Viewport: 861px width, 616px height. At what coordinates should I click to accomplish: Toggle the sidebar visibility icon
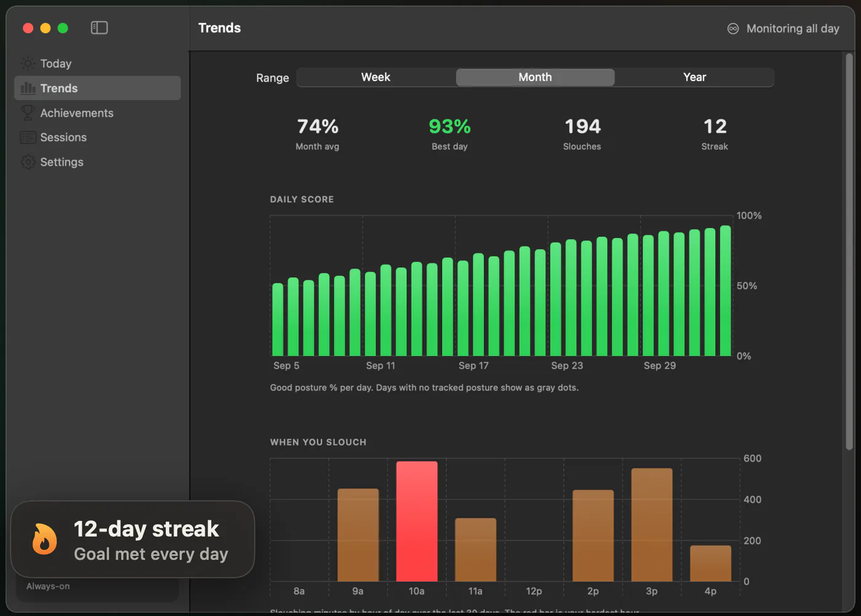pos(99,28)
